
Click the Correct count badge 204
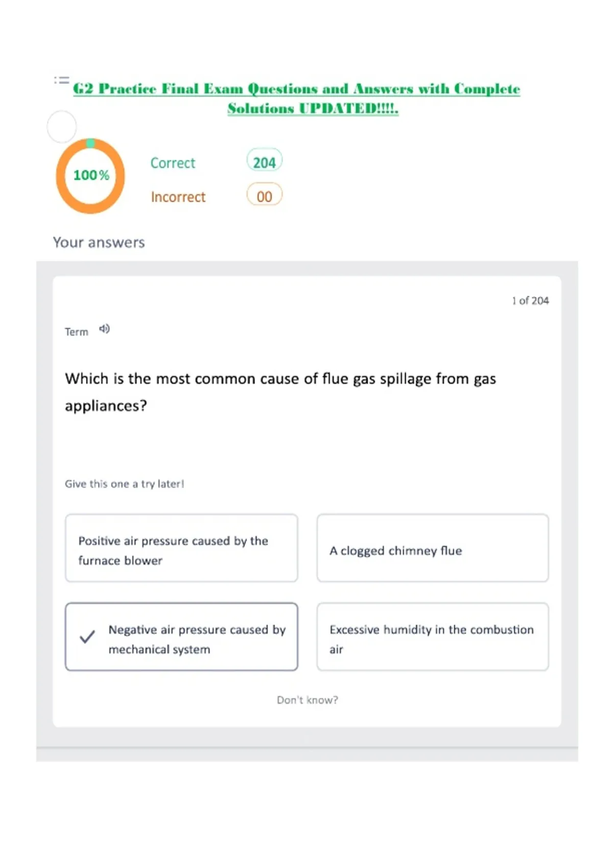tap(264, 162)
